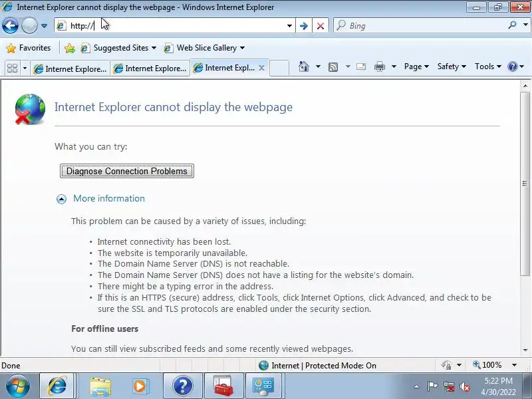Expand the address bar history dropdown
The height and width of the screenshot is (399, 532).
(x=289, y=26)
